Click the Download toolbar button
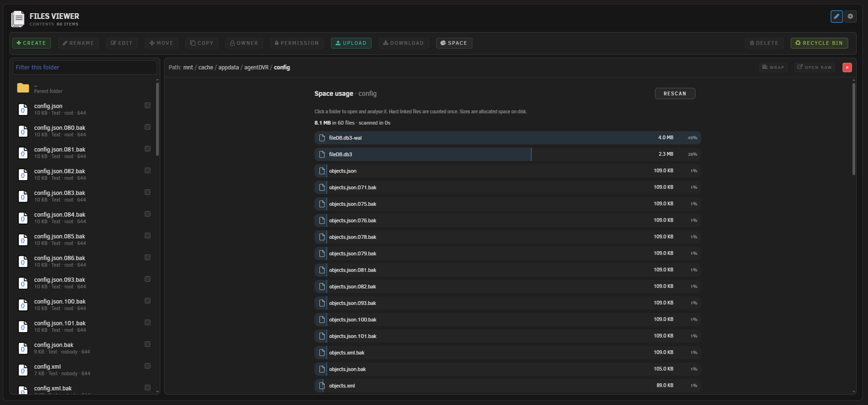Viewport: 868px width, 405px height. (404, 43)
